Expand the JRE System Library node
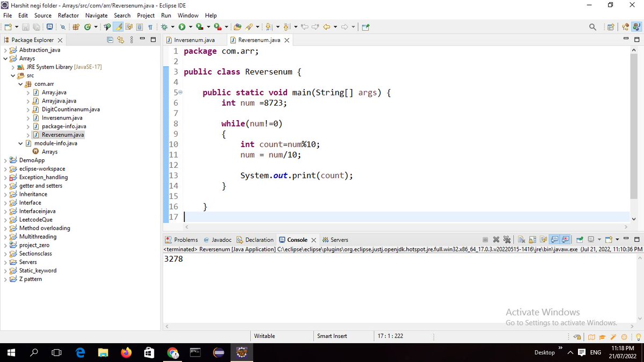 13,67
